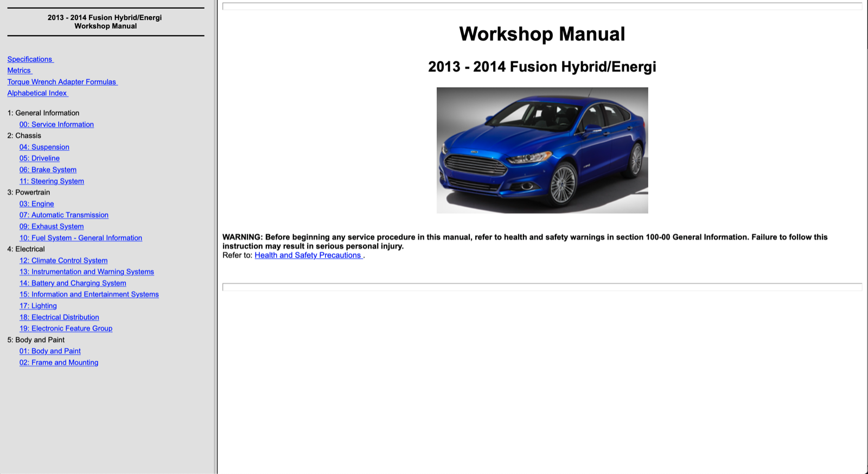
Task: Select 00: Service Information section
Action: click(56, 125)
